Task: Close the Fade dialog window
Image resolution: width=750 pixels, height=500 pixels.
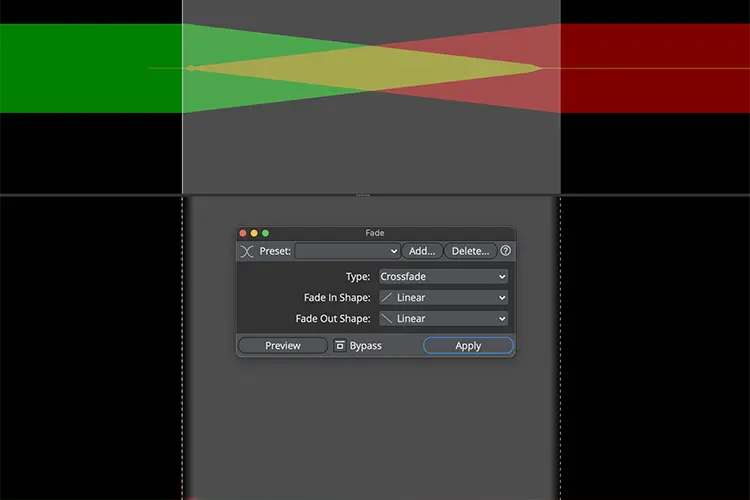Action: tap(243, 233)
